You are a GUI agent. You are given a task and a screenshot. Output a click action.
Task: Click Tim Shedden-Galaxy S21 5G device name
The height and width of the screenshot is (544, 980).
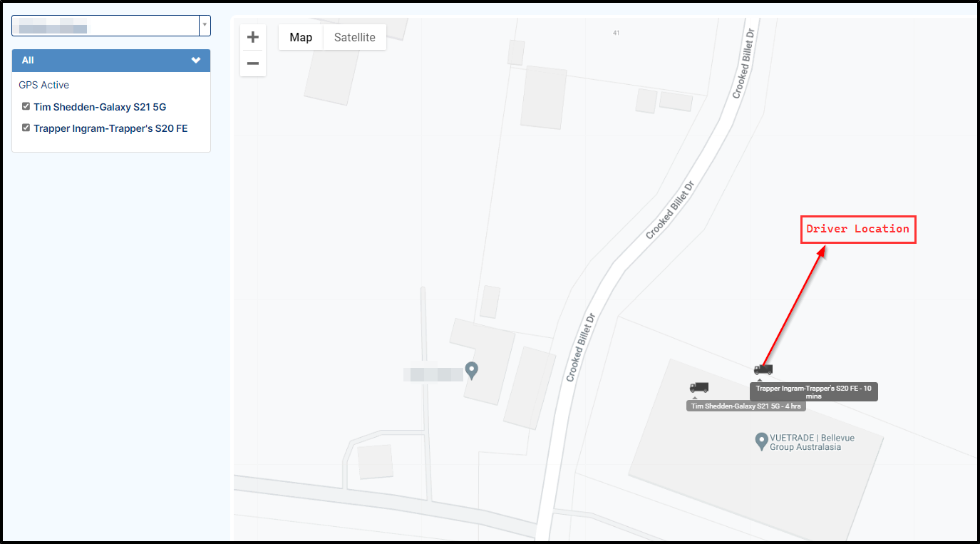click(100, 107)
